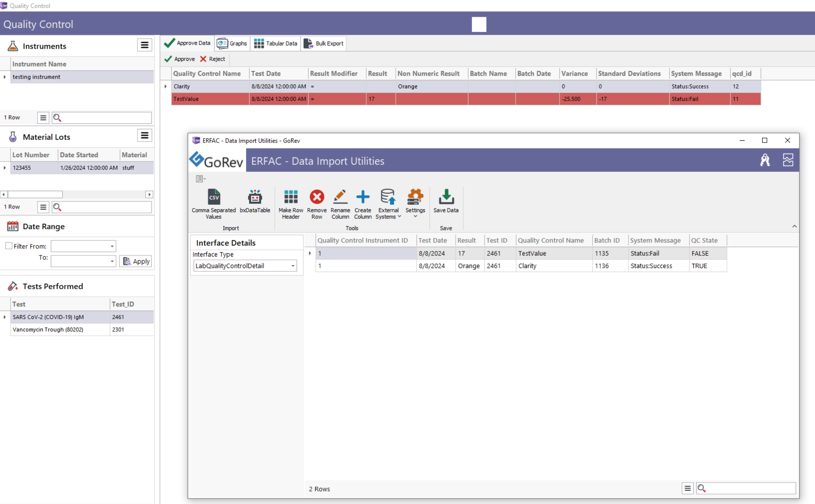Click the Apply date filter button
This screenshot has height=504, width=815.
coord(135,261)
